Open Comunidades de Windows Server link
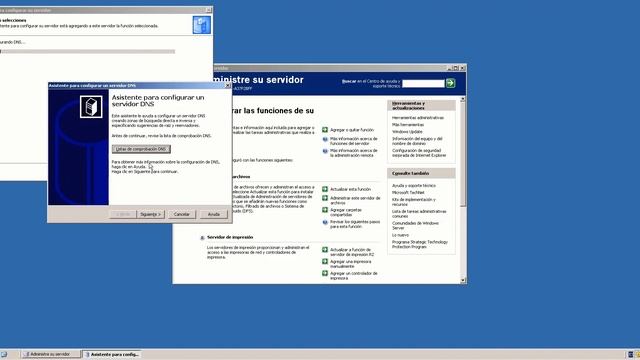 pos(415,226)
